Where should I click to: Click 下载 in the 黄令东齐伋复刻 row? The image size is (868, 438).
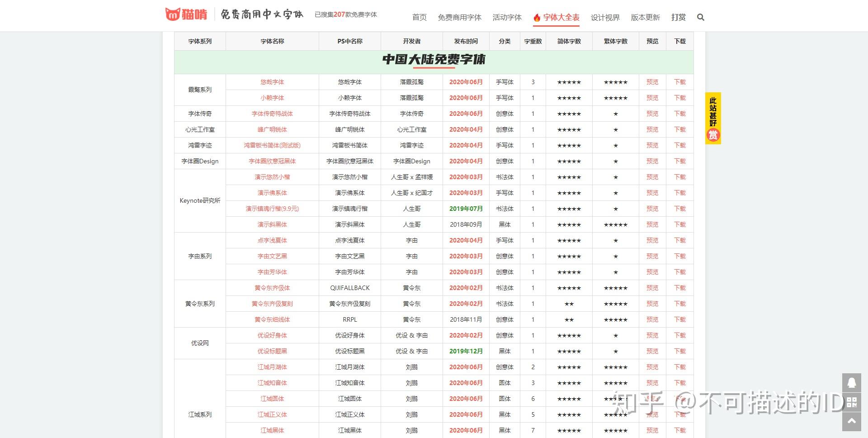coord(680,304)
